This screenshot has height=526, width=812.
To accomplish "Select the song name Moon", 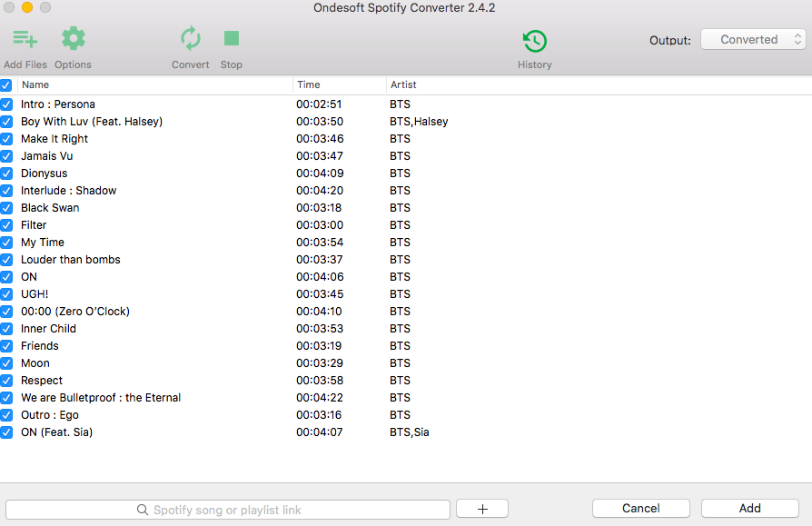I will (x=35, y=362).
